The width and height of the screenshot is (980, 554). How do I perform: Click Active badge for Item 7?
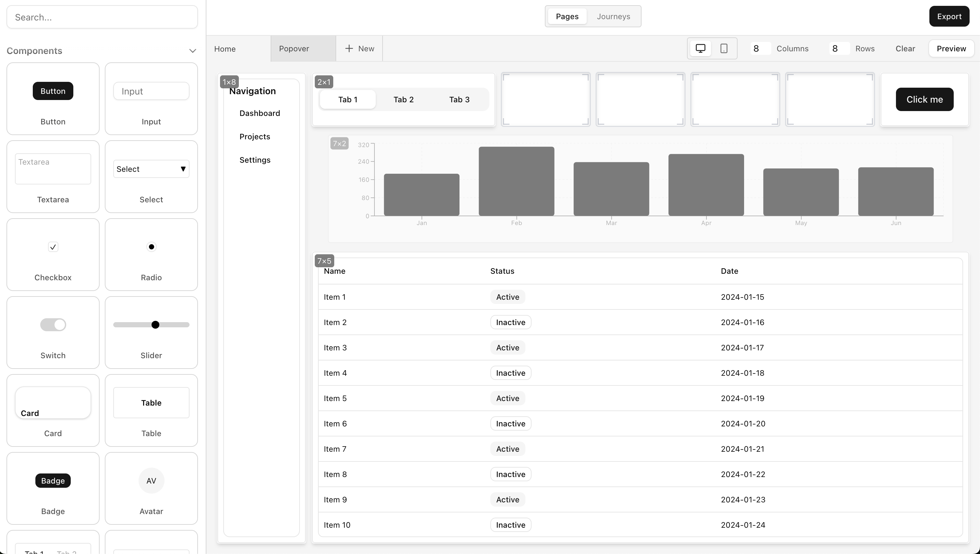click(x=508, y=449)
